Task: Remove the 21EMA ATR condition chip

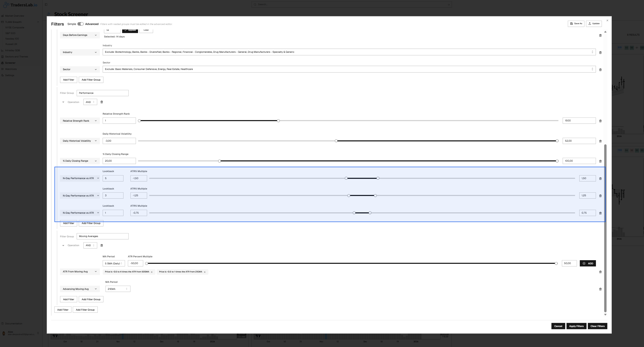Action: coord(205,272)
